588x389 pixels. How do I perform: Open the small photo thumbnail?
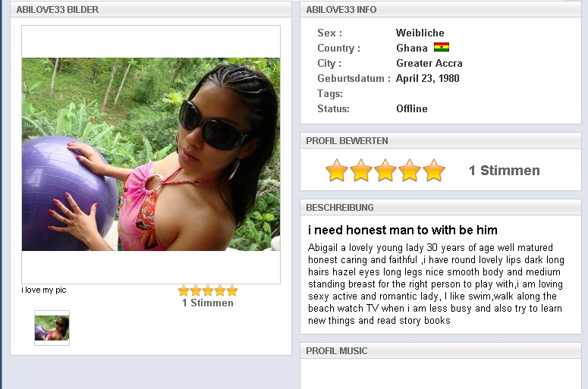coord(52,328)
